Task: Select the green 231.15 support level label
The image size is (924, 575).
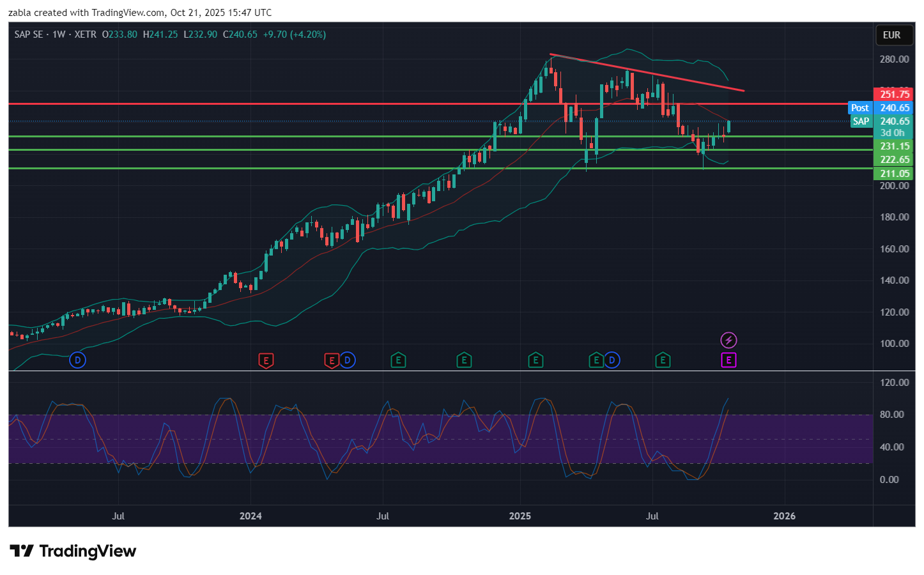Action: click(x=893, y=146)
